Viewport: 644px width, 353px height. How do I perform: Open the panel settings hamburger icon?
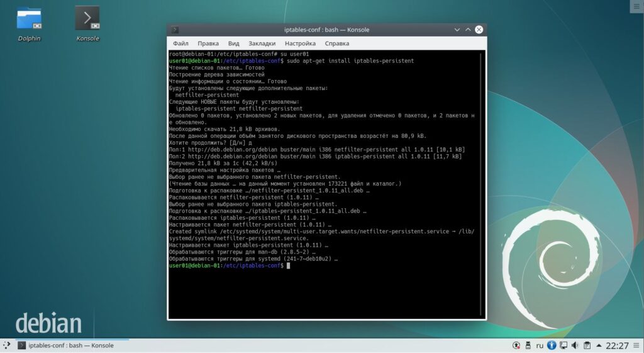coord(636,345)
